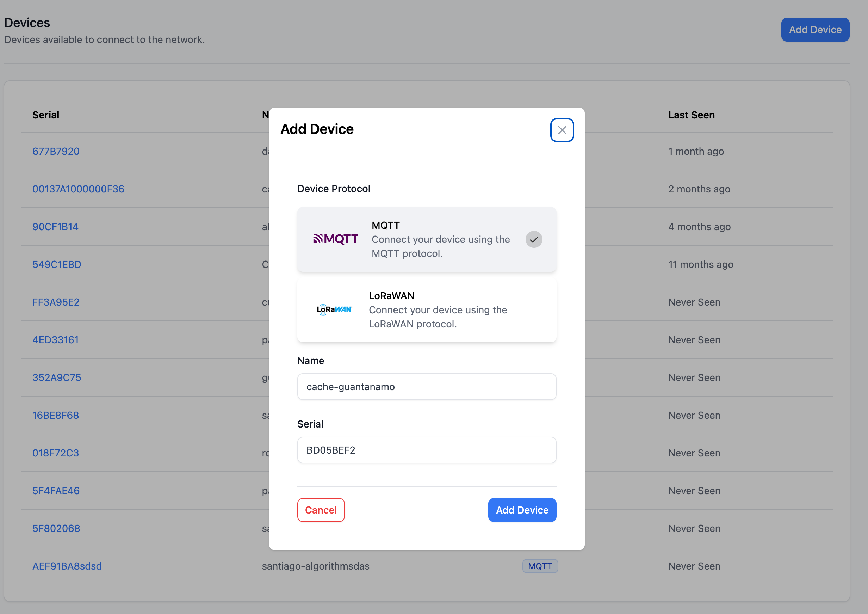Click the Add Device button in the page header

click(x=815, y=29)
